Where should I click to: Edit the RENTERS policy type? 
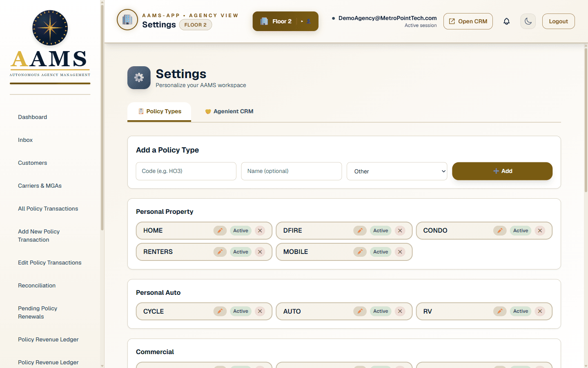pos(220,252)
